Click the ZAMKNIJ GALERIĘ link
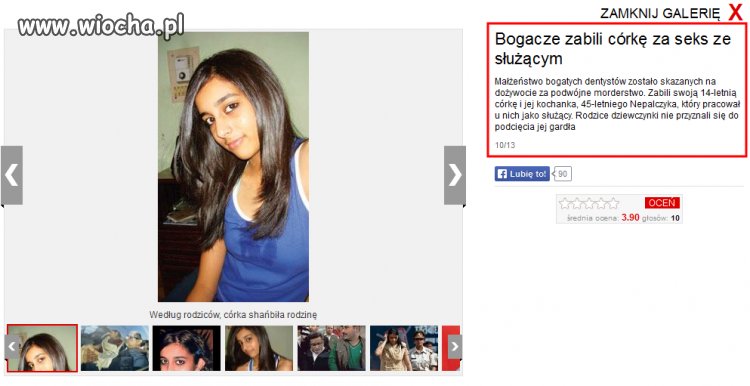The height and width of the screenshot is (386, 750). click(x=660, y=14)
